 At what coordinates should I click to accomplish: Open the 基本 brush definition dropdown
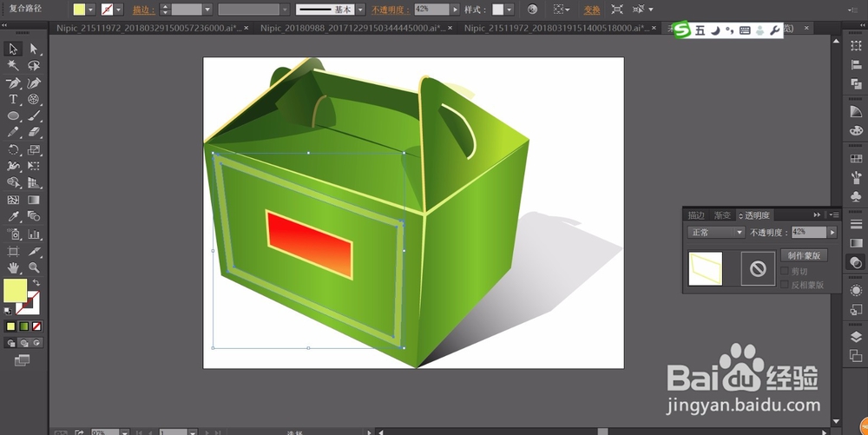[360, 10]
